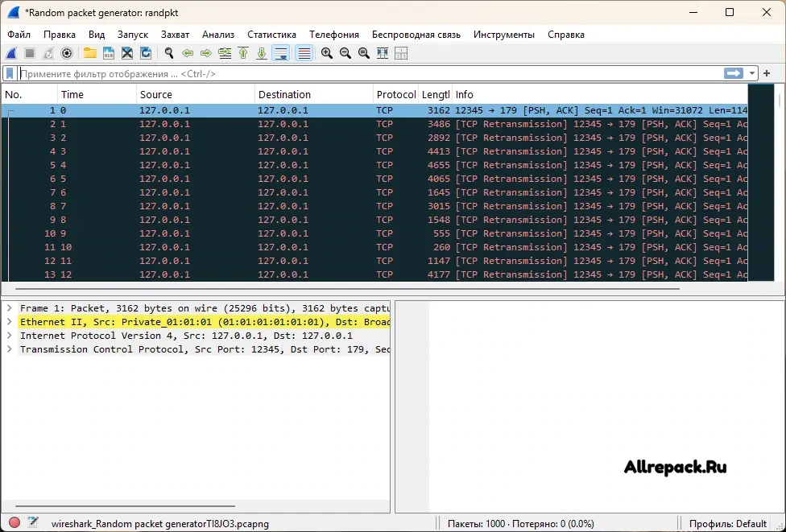Add a display filter button with plus
Screen dimensions: 786x532
coord(767,73)
